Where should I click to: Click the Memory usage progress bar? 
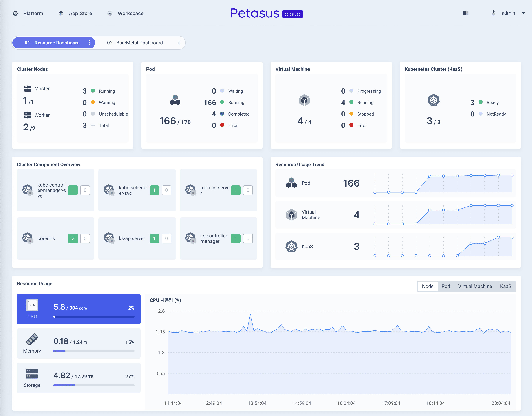tap(94, 351)
